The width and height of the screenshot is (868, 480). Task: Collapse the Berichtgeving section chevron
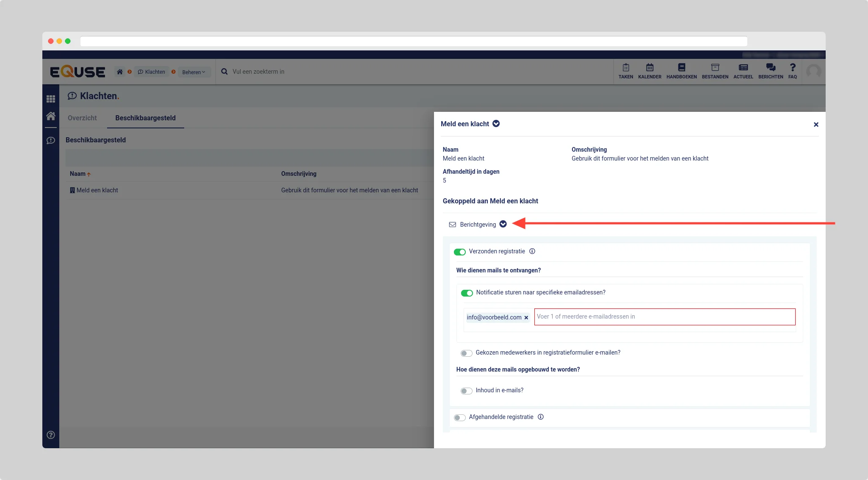click(x=503, y=224)
